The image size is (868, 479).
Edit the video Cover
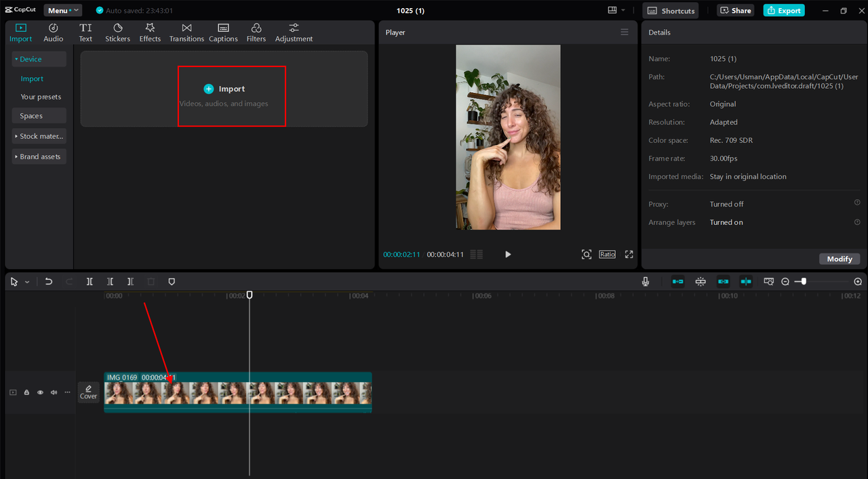tap(88, 392)
